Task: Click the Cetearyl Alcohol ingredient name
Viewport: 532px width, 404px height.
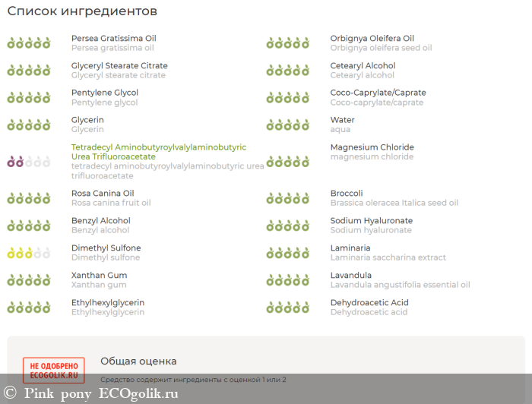Action: [x=363, y=66]
